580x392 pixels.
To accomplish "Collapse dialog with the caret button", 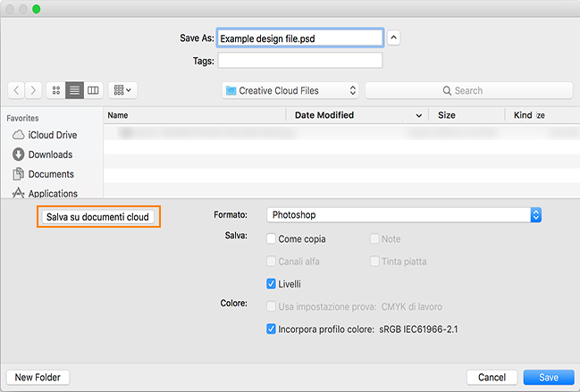I will pyautogui.click(x=393, y=38).
